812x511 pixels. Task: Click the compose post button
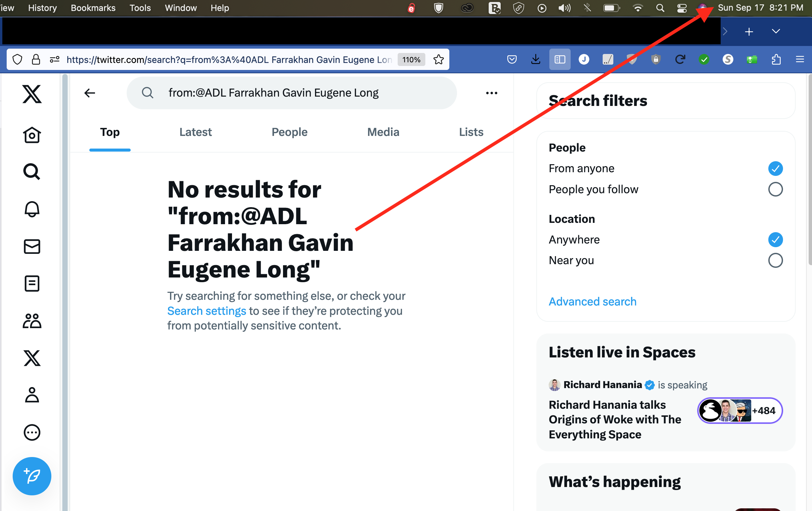[32, 476]
